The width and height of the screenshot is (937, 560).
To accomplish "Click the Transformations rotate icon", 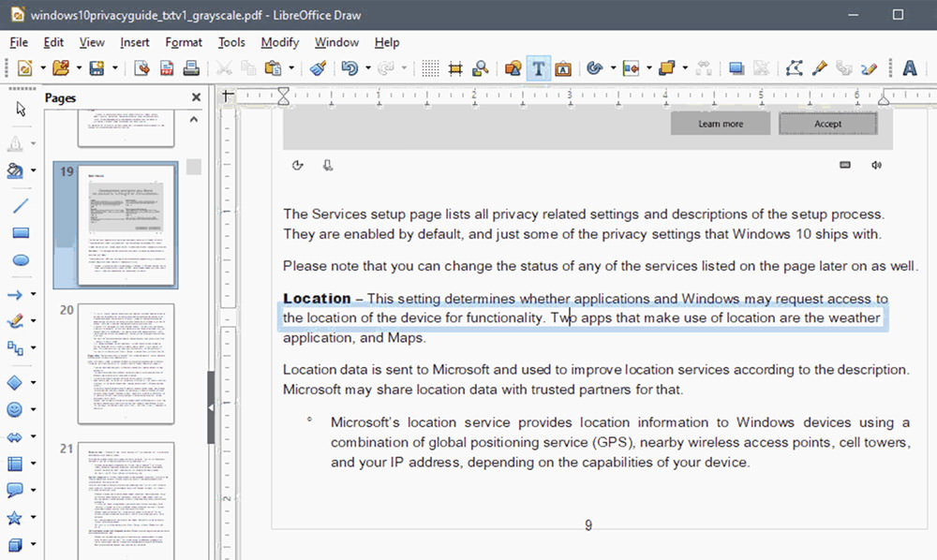I will point(595,68).
